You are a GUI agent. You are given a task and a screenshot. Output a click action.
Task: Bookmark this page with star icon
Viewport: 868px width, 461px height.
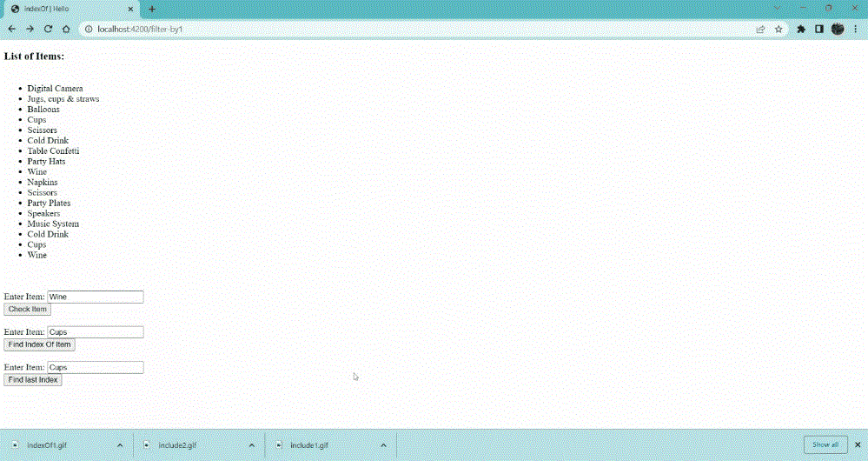779,29
